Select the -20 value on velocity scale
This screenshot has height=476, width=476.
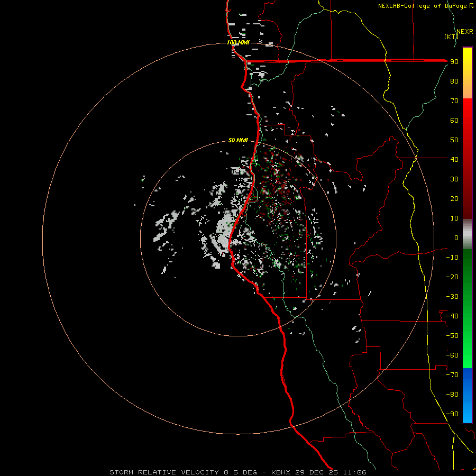click(x=452, y=277)
